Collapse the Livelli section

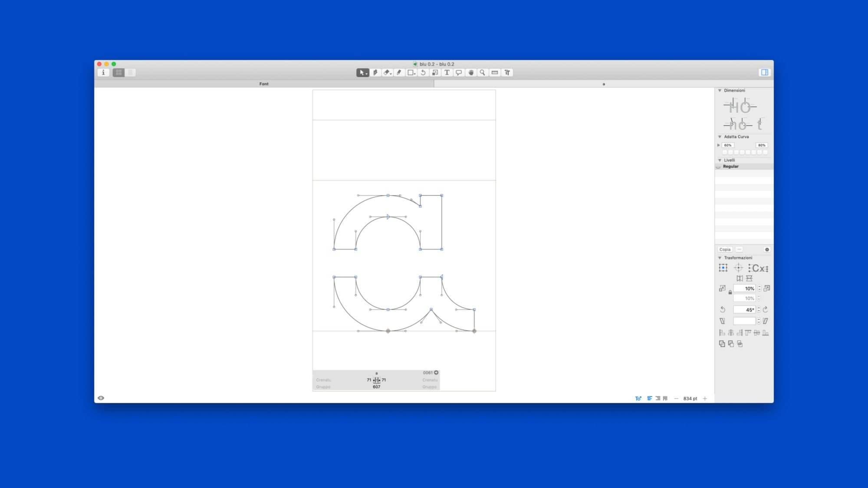pos(720,160)
